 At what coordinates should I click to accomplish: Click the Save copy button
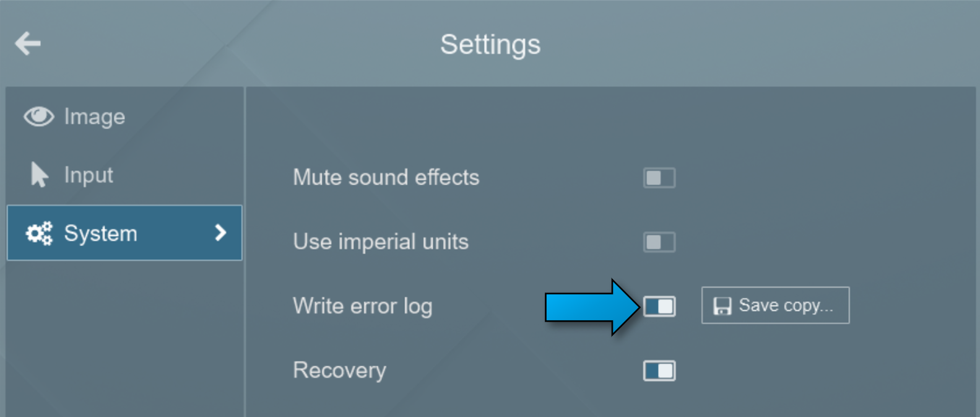(x=775, y=305)
